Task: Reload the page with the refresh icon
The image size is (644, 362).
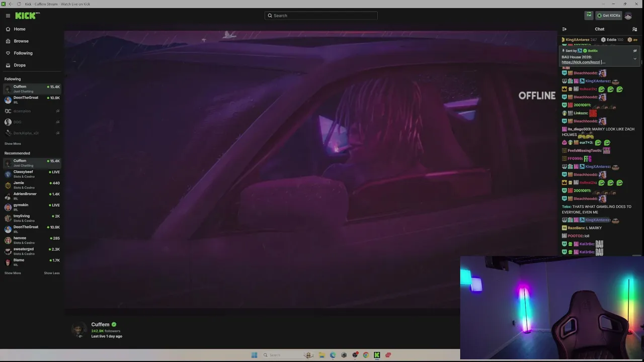Action: click(19, 4)
